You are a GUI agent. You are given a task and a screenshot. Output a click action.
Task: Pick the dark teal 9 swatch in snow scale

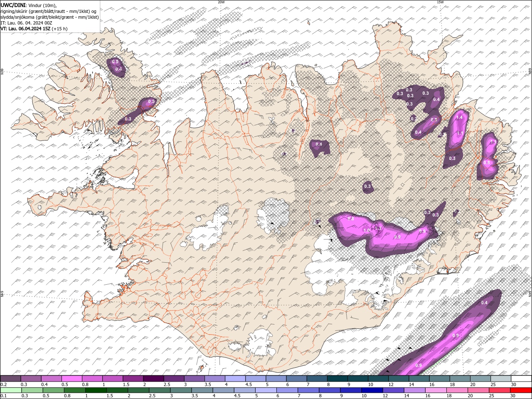(x=337, y=379)
